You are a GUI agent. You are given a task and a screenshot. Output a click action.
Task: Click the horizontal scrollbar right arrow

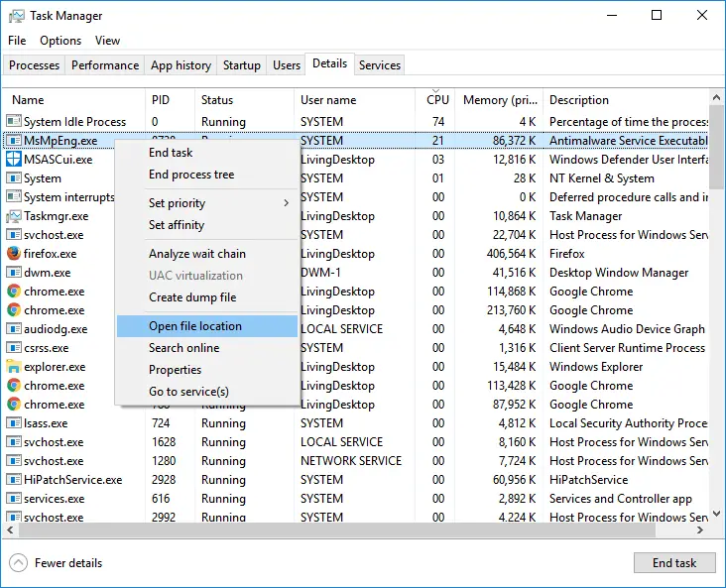click(x=700, y=530)
